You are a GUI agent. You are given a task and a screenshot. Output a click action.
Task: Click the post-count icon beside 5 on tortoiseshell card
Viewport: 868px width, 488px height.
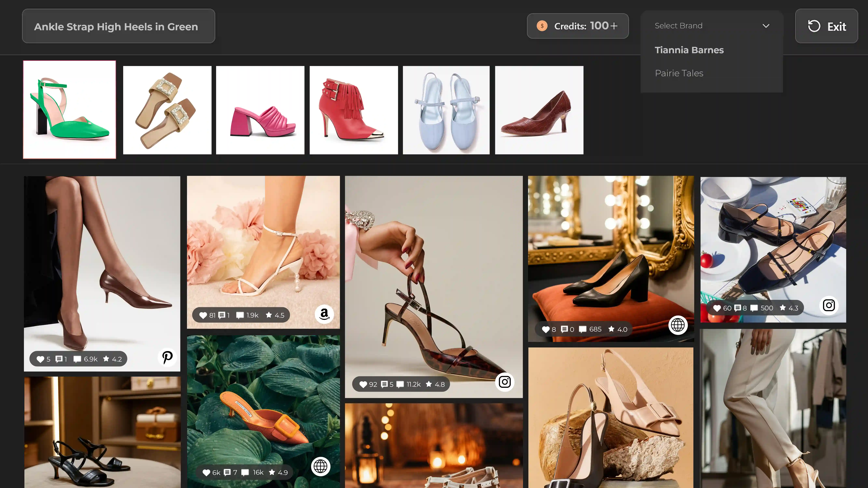[x=384, y=384]
